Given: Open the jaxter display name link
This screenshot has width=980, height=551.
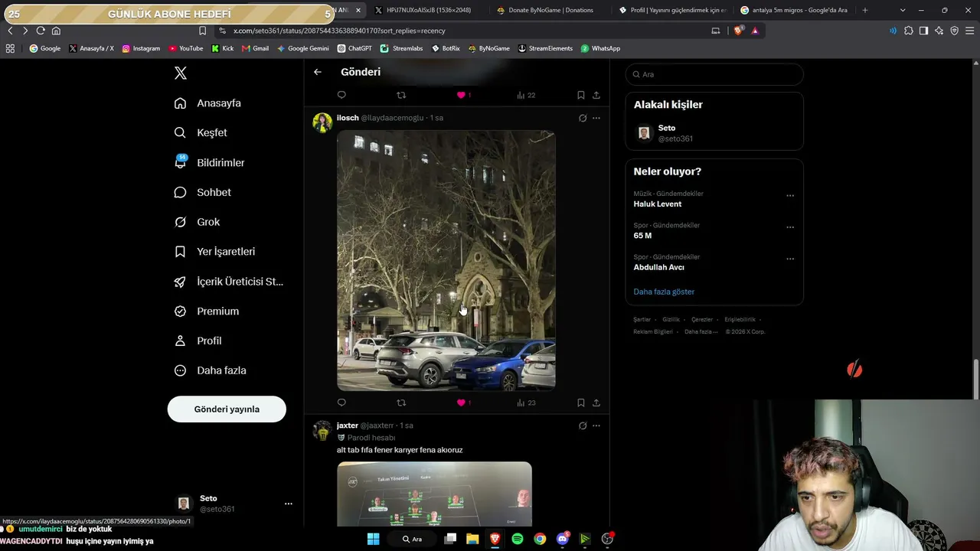Looking at the screenshot, I should click(348, 425).
